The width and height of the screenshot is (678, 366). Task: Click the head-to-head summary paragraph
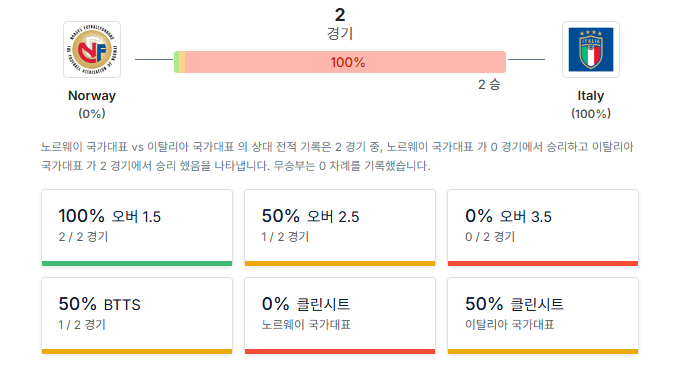coord(337,156)
